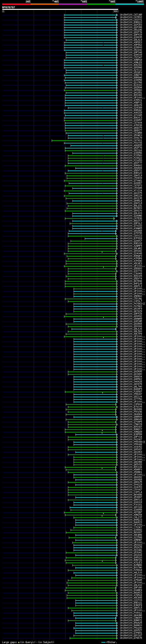Click label UniRef100_A9NZT5
Screen dimensions: 146x644
tap(131, 75)
